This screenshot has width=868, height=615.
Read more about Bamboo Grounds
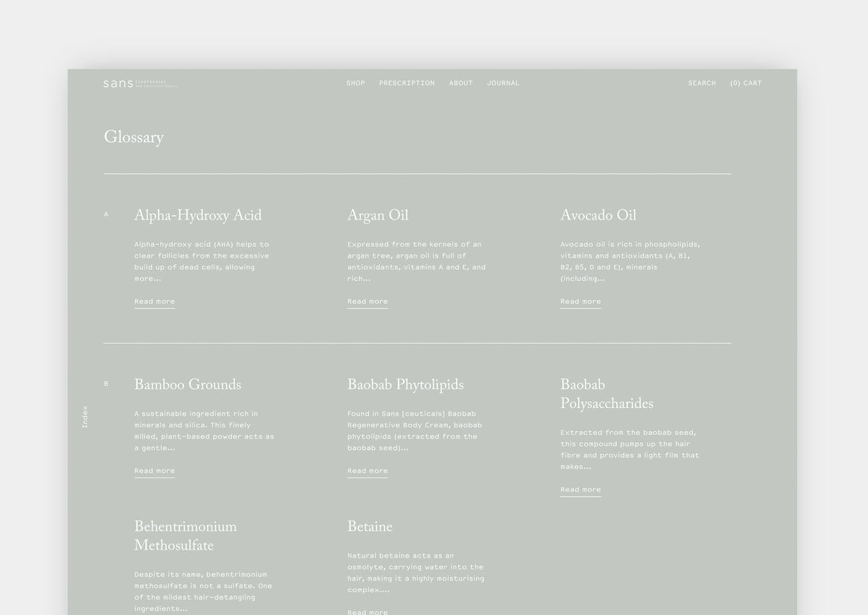tap(154, 471)
